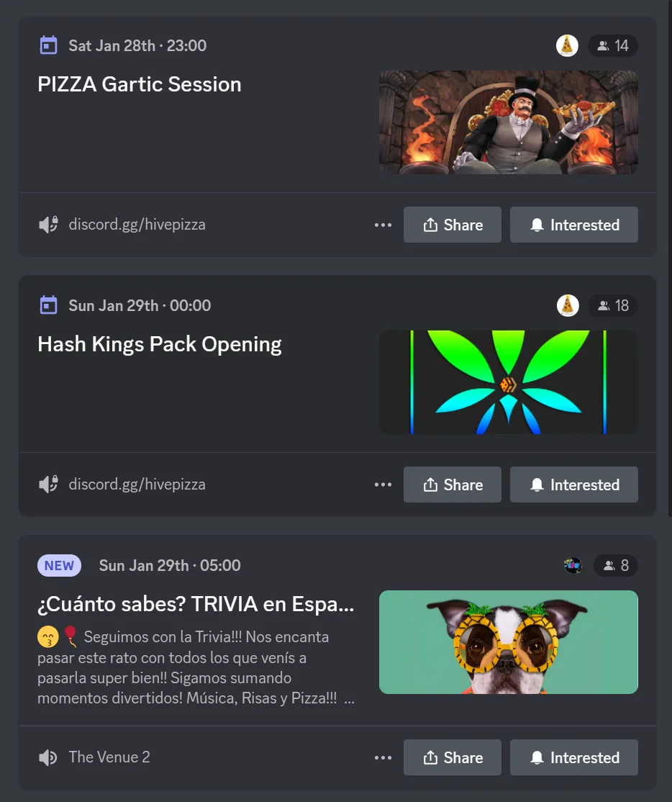Open more options menu for PIZZA Gartic Session
Screen dimensions: 672x802
tap(383, 225)
